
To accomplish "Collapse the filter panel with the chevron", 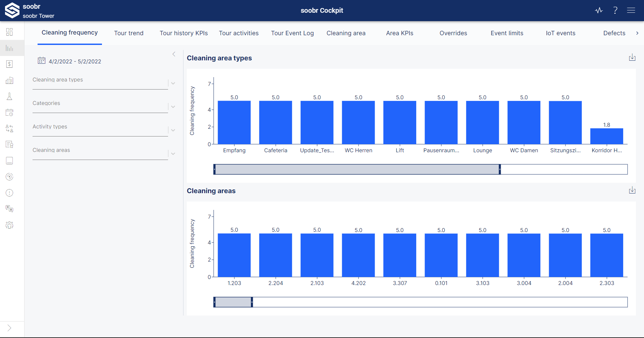I will pos(174,54).
